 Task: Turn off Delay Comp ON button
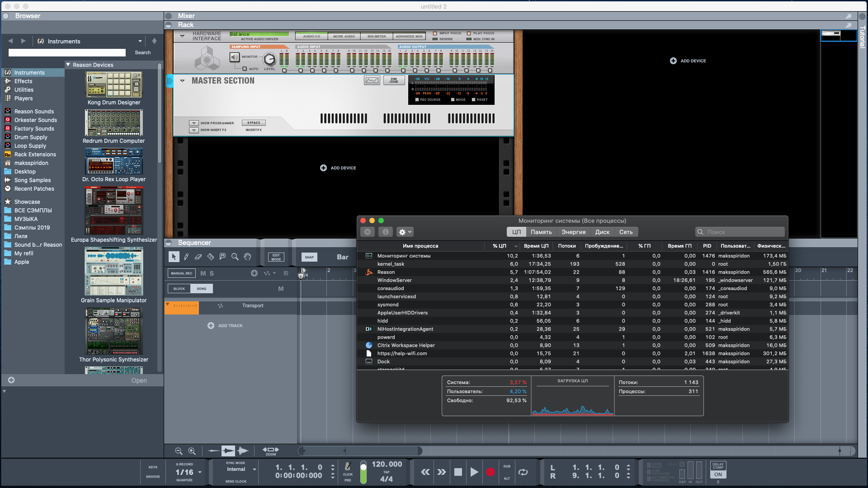point(718,475)
